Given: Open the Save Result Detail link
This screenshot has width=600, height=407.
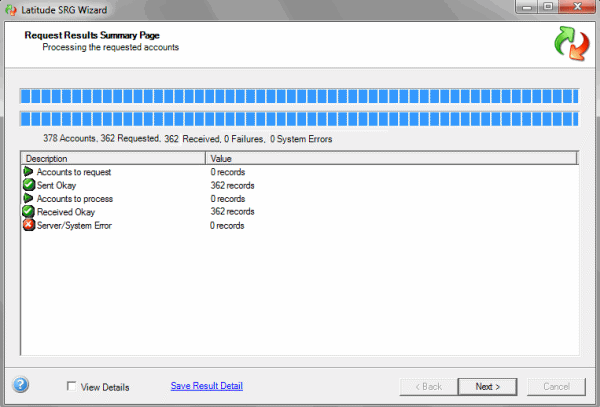Looking at the screenshot, I should 207,386.
